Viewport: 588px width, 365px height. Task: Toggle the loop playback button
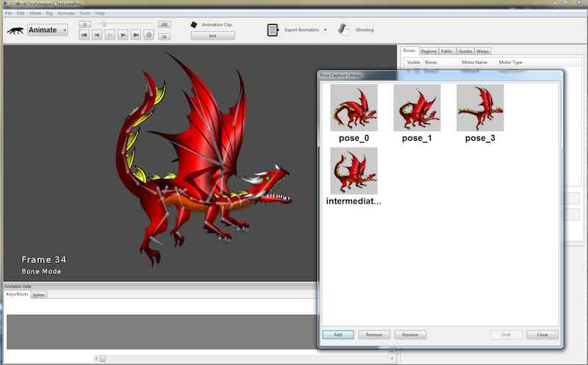click(x=149, y=35)
